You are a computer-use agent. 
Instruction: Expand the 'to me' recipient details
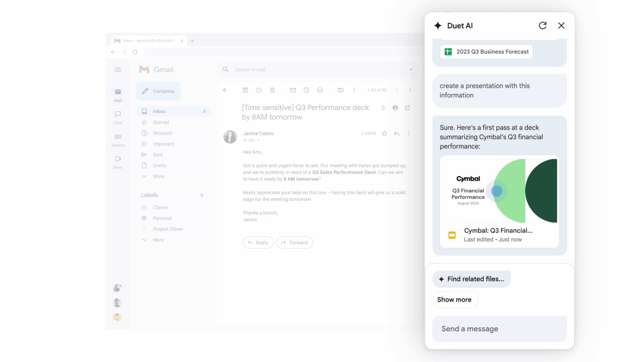(258, 140)
